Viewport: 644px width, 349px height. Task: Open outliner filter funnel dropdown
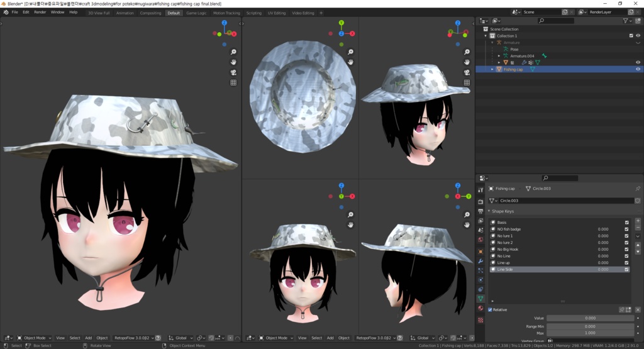(x=627, y=21)
